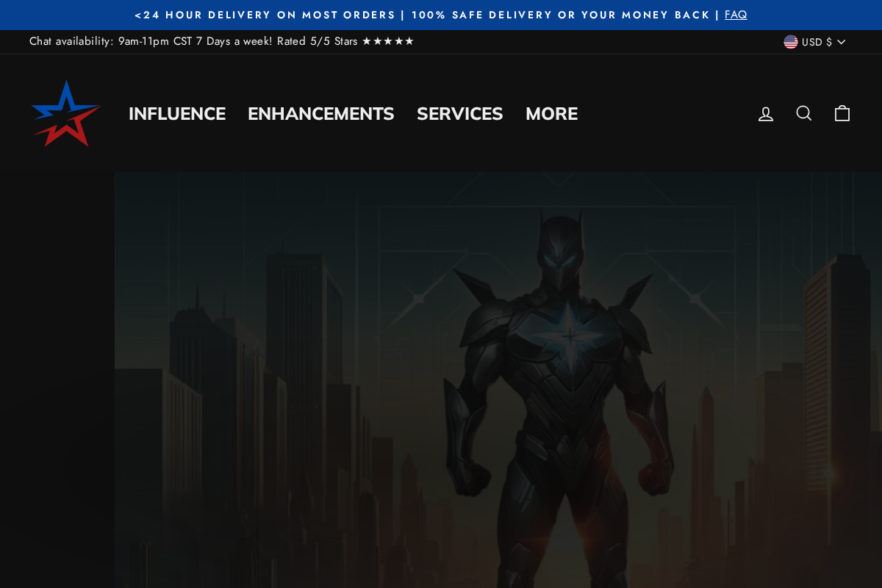882x588 pixels.
Task: Open the shopping cart icon
Action: [842, 113]
